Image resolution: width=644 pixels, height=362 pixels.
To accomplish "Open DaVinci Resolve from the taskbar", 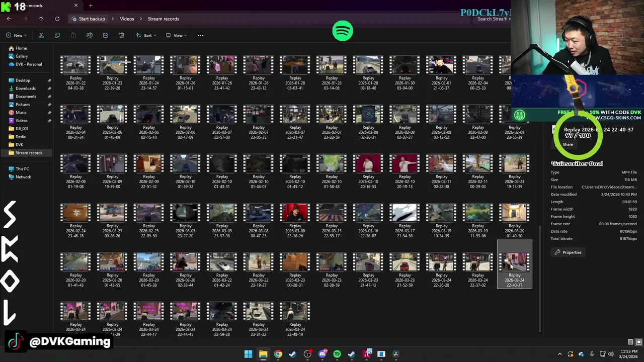I will pyautogui.click(x=396, y=354).
